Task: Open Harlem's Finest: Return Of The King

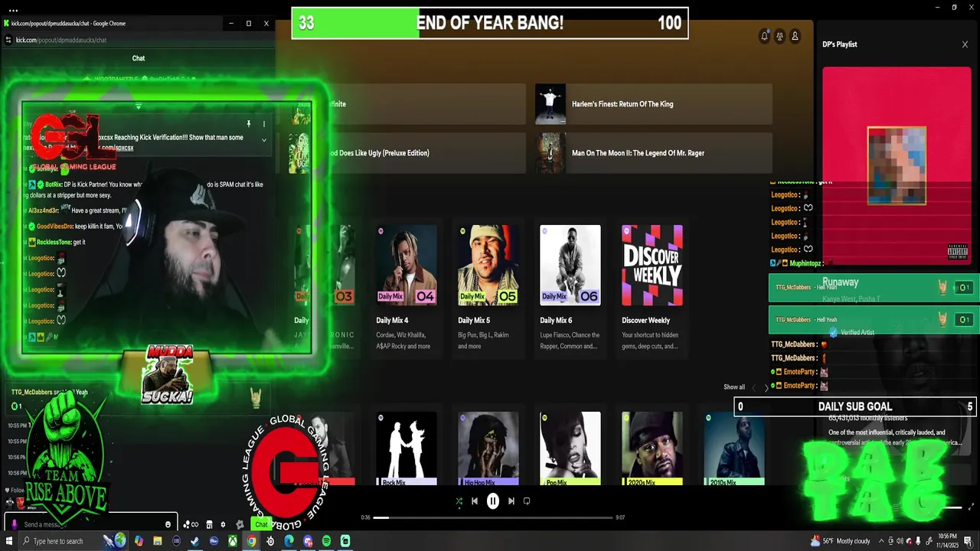Action: [654, 104]
